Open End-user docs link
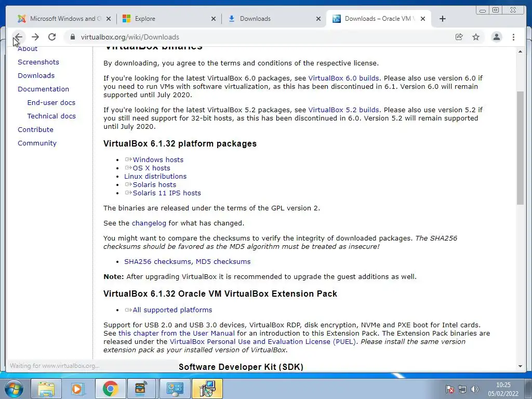The image size is (532, 399). pyautogui.click(x=51, y=102)
